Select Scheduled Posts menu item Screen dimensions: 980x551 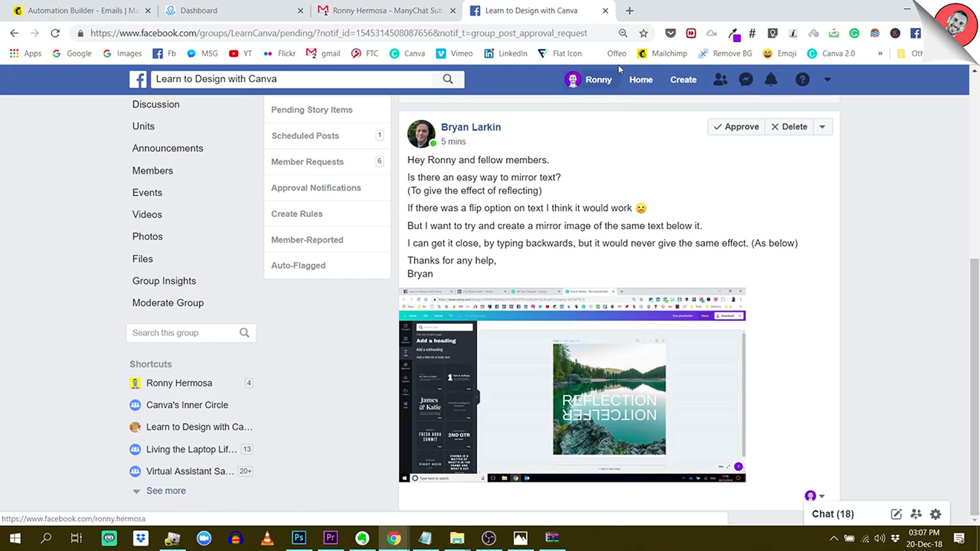tap(305, 136)
